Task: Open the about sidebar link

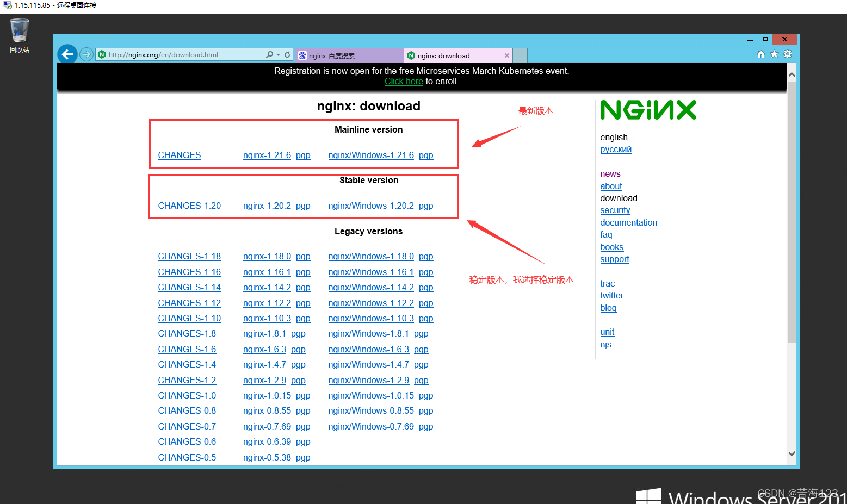Action: coord(611,186)
